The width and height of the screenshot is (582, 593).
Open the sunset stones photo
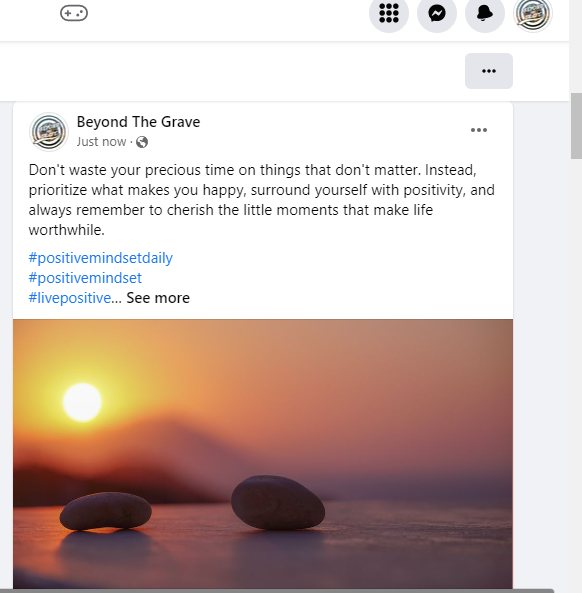click(x=263, y=454)
